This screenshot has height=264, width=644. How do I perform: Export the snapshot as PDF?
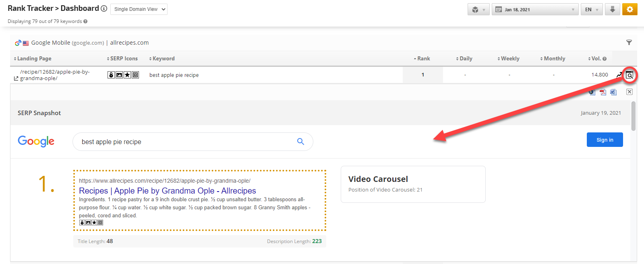(603, 92)
